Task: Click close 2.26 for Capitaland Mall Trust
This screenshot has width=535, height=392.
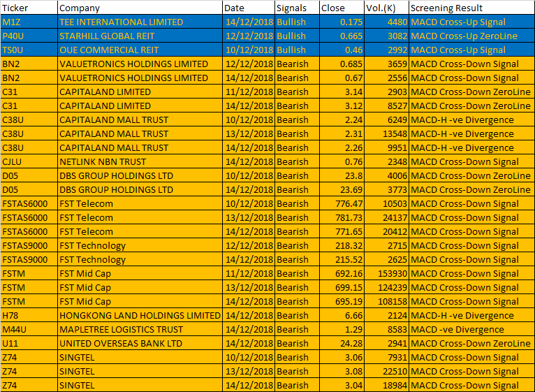Action: pos(342,148)
